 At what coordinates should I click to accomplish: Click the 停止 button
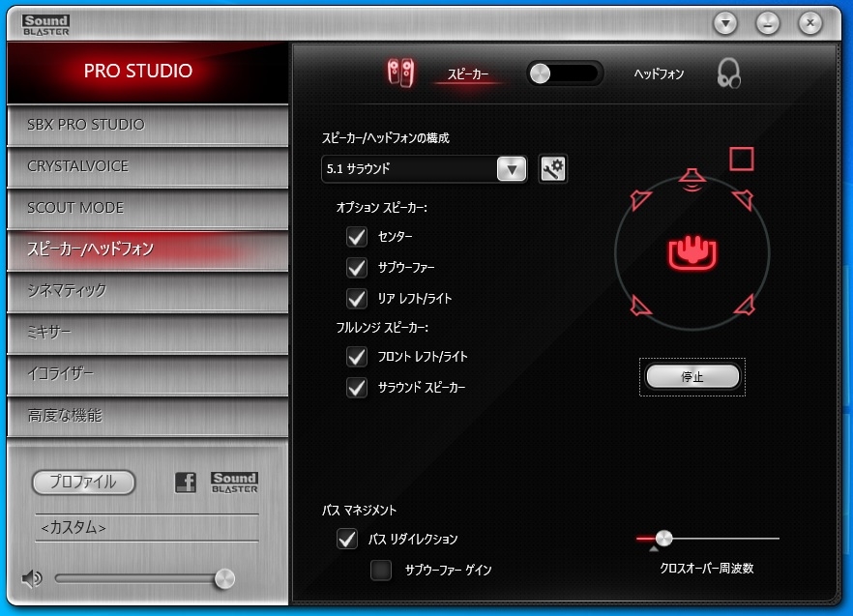[x=692, y=376]
